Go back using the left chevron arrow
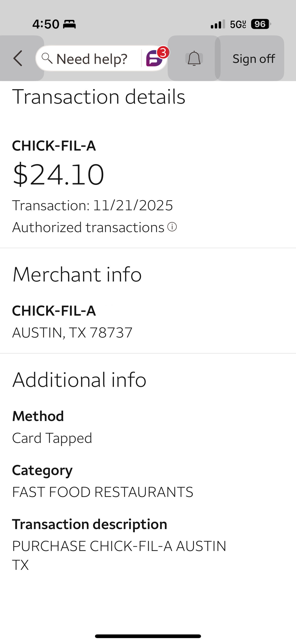Screen dimensions: 296x644 point(18,58)
